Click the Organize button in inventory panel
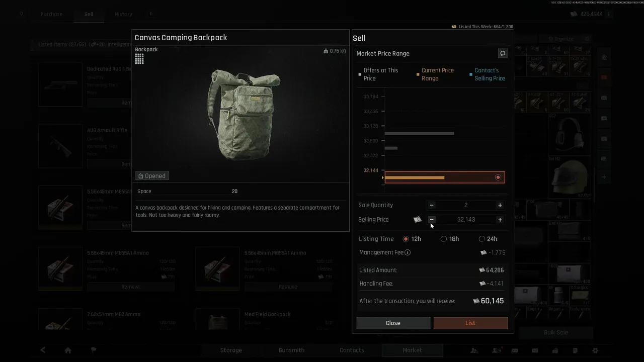 [x=559, y=39]
